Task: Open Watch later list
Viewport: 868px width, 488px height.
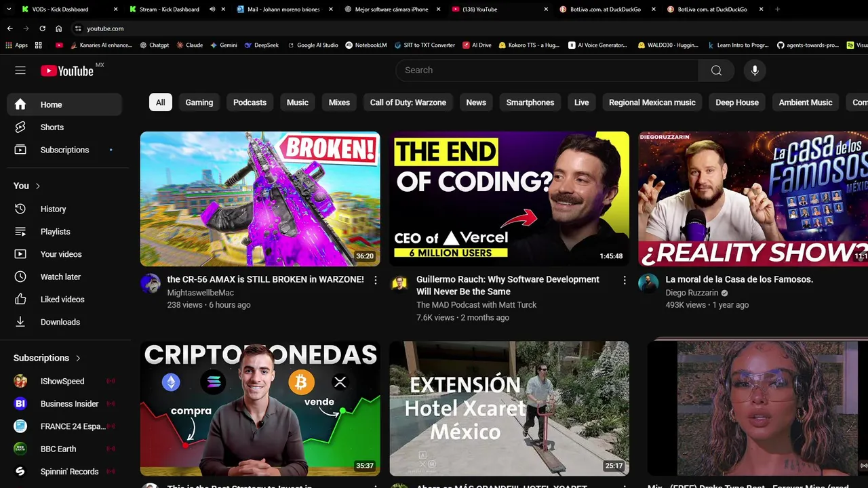Action: 64,277
